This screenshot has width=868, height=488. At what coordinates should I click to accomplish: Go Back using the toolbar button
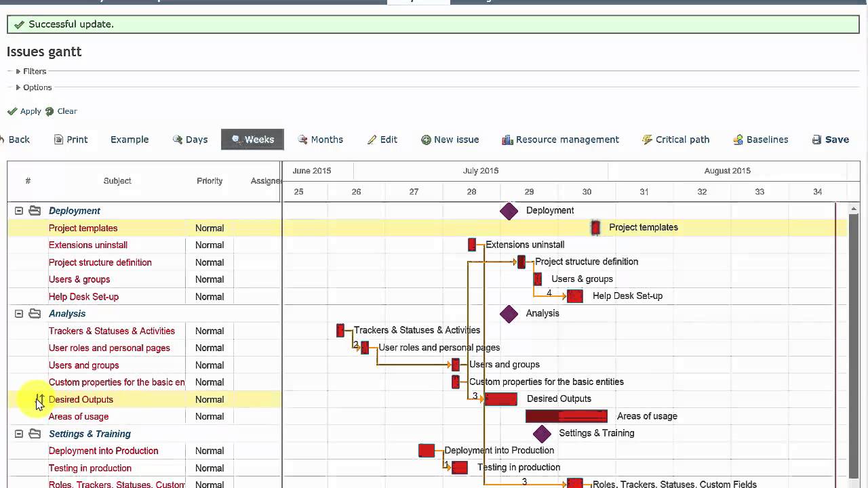click(x=15, y=140)
